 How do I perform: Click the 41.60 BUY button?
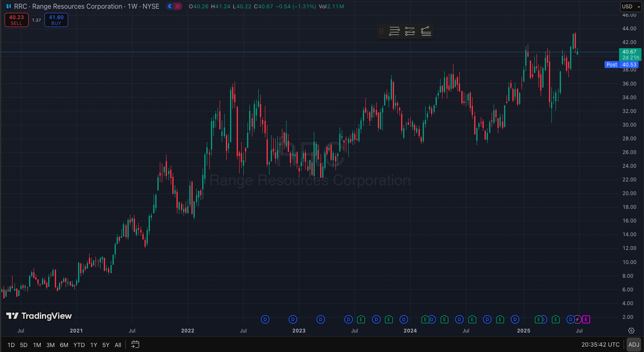pyautogui.click(x=56, y=20)
